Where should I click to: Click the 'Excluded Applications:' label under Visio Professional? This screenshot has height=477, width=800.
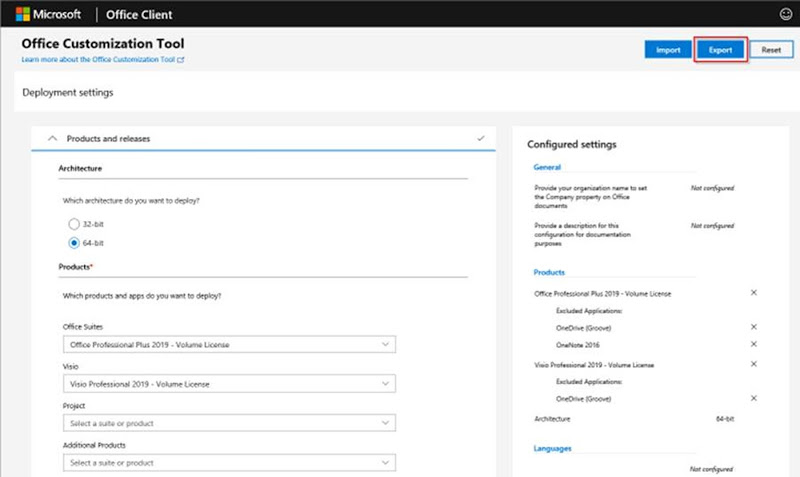tap(589, 382)
